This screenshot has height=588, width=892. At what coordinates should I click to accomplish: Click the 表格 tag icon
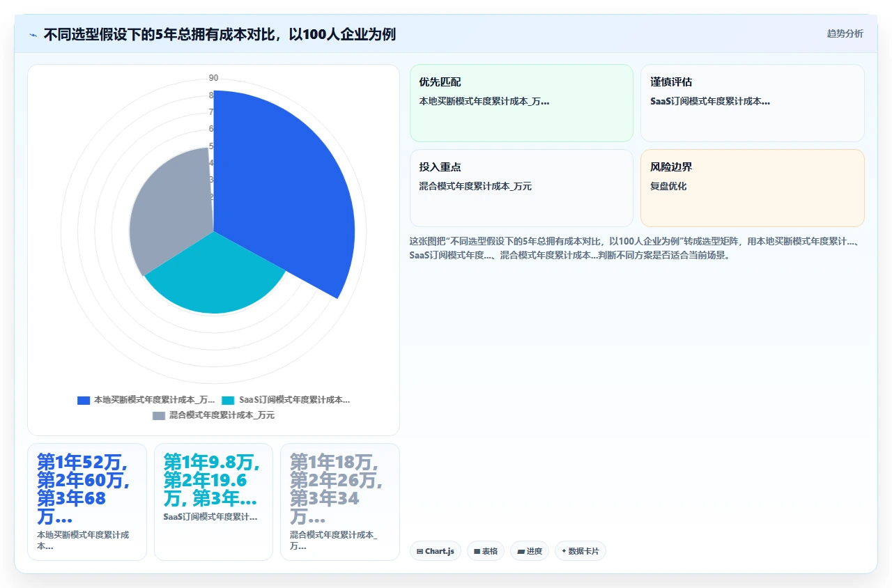point(477,551)
